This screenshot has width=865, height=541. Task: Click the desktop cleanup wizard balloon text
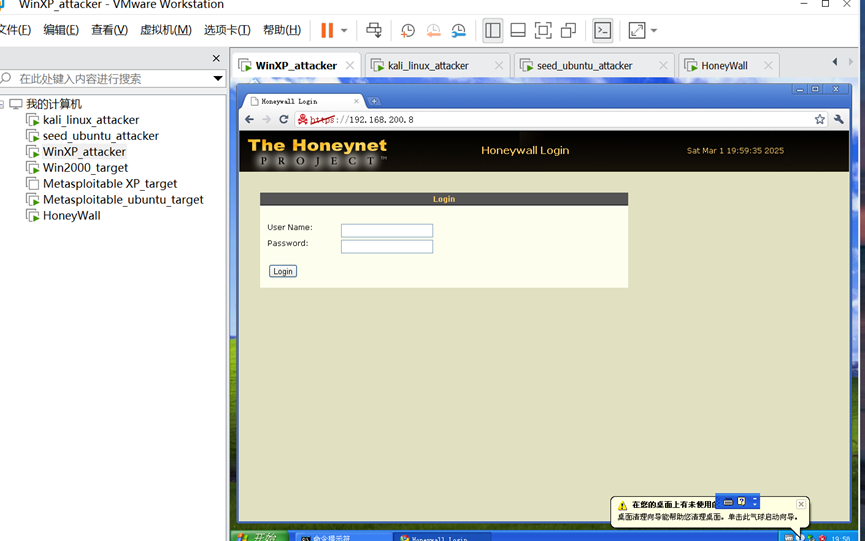(x=707, y=517)
